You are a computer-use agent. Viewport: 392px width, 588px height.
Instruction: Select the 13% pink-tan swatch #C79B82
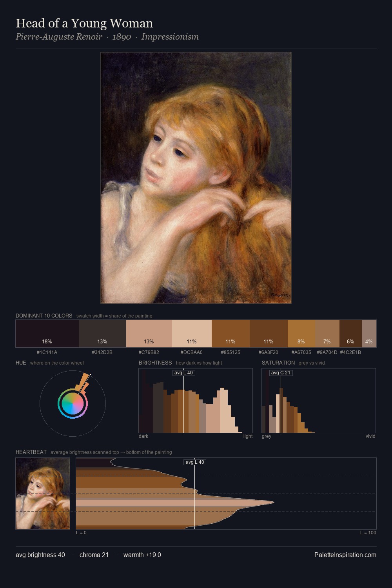click(x=149, y=334)
